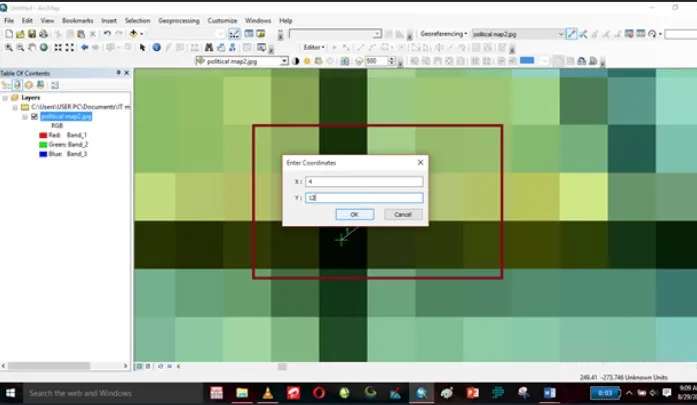Cancel the Enter Coordinates dialog

coord(403,215)
